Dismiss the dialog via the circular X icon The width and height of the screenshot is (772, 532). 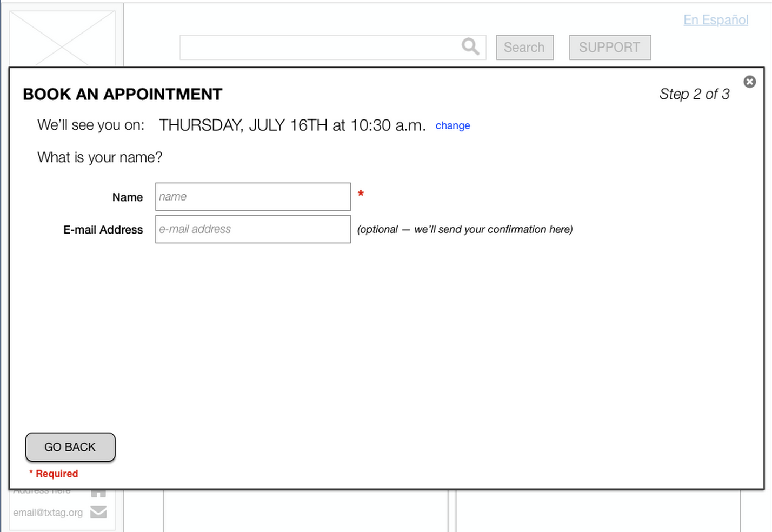click(x=750, y=82)
